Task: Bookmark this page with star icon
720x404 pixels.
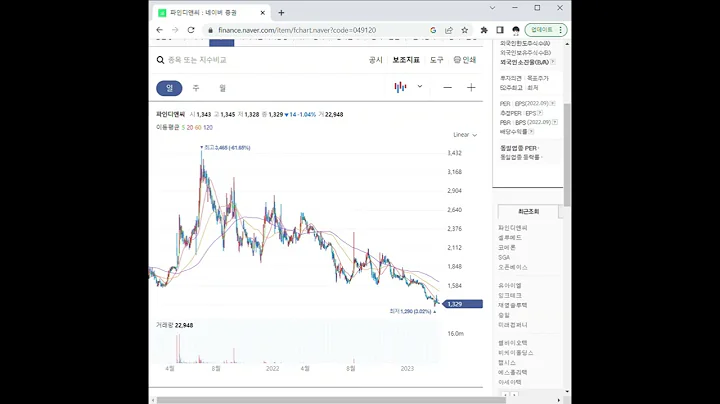Action: coord(465,30)
